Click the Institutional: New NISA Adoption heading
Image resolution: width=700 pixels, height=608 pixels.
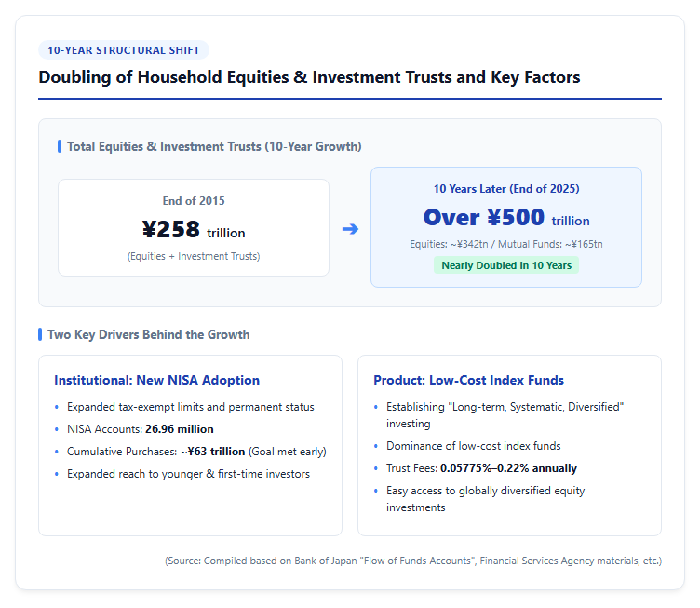[x=156, y=380]
